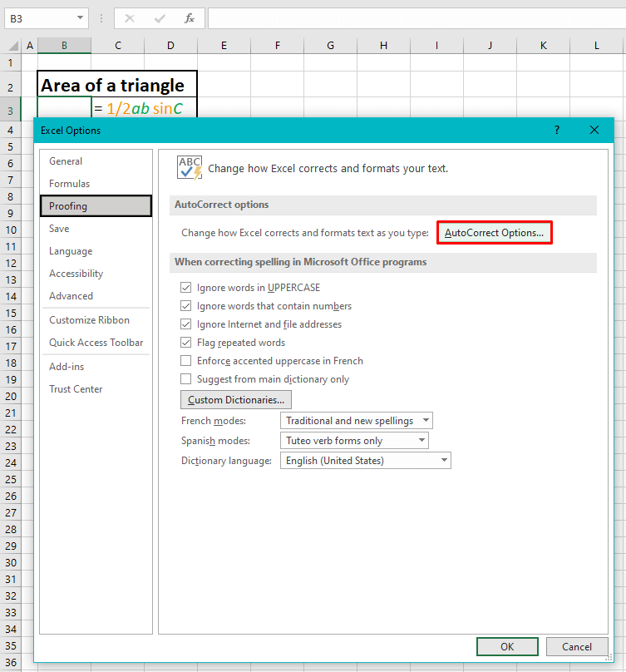
Task: Click the Custom Dictionaries button
Action: point(235,399)
